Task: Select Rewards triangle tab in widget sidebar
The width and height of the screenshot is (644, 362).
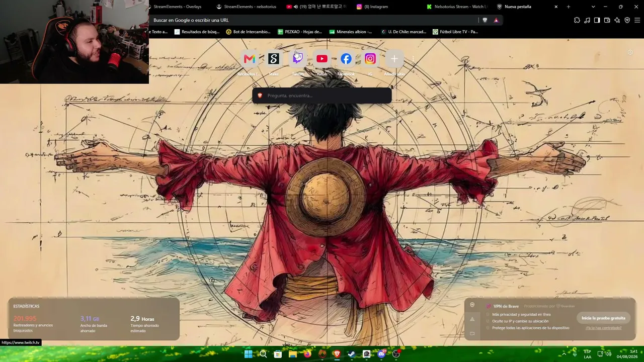Action: click(472, 319)
